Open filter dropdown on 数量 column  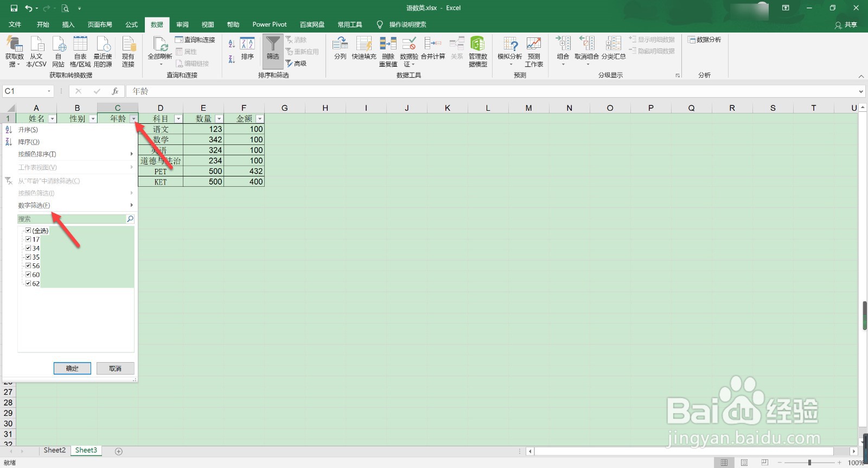tap(219, 118)
